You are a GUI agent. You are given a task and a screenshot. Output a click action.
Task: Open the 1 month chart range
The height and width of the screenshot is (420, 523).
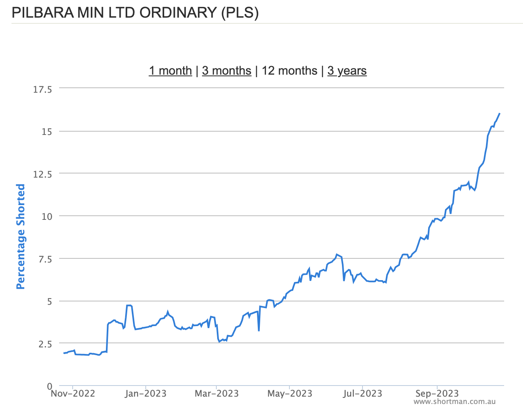[170, 71]
